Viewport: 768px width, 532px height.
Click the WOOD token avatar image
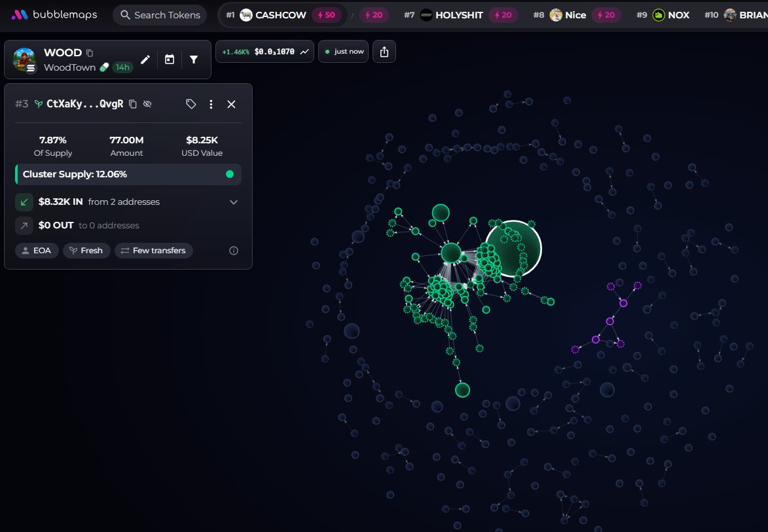pos(24,60)
